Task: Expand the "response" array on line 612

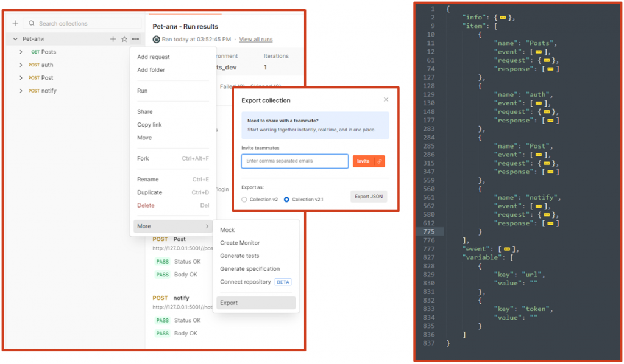Action: click(x=550, y=223)
